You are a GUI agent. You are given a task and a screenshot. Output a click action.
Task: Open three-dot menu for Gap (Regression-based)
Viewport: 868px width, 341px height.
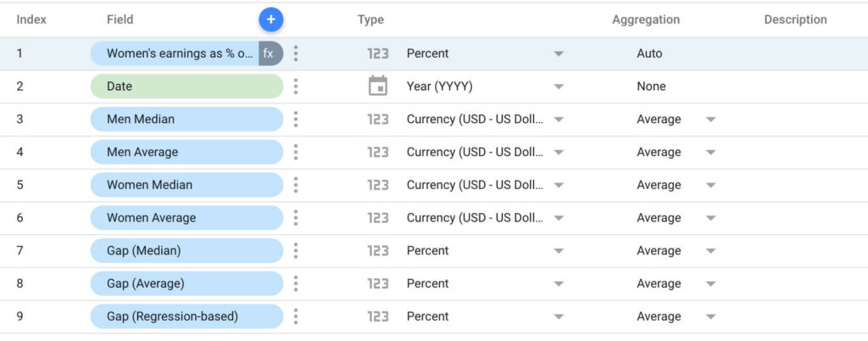click(x=296, y=316)
